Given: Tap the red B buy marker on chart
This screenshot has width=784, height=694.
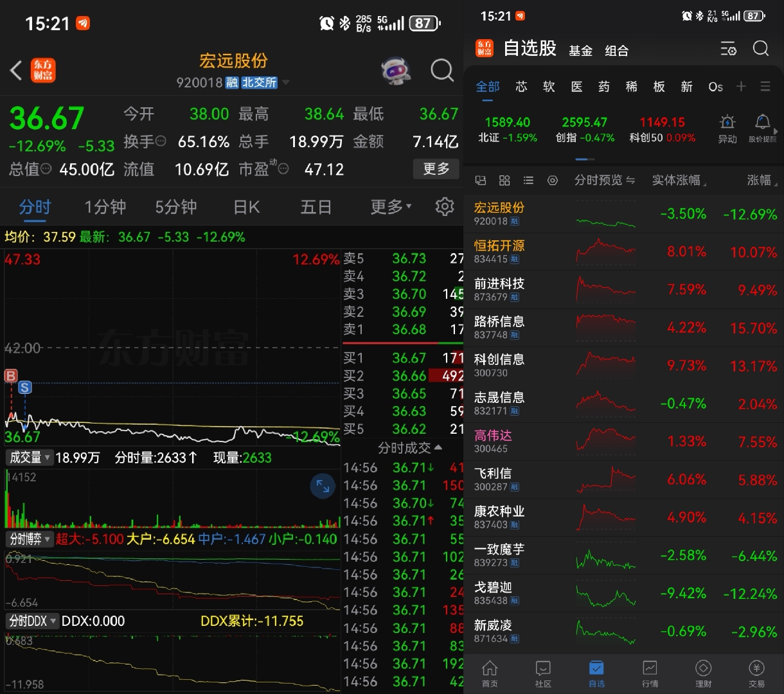Looking at the screenshot, I should (x=11, y=376).
